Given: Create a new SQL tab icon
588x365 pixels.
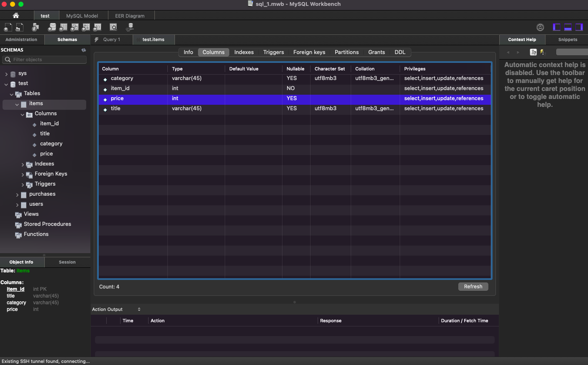Looking at the screenshot, I should [8, 27].
